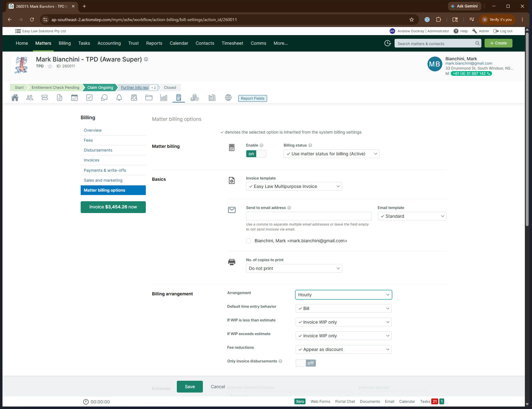Viewport: 532px width, 409px height.
Task: Open the matter participants icon
Action: [x=30, y=98]
